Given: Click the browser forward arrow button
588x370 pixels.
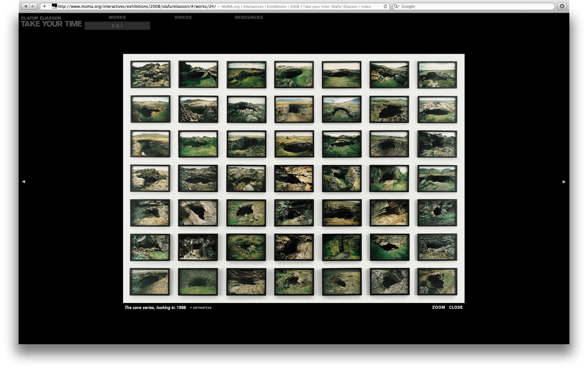Looking at the screenshot, I should tap(33, 6).
